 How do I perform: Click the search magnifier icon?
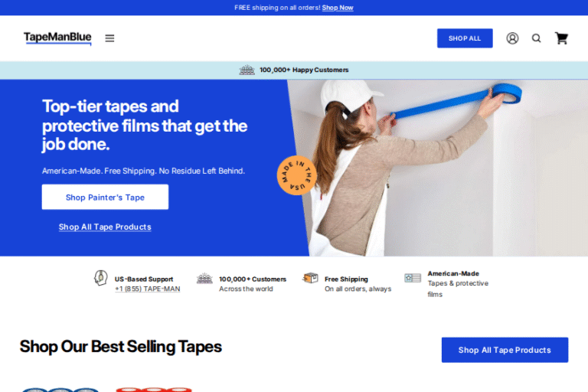[537, 38]
